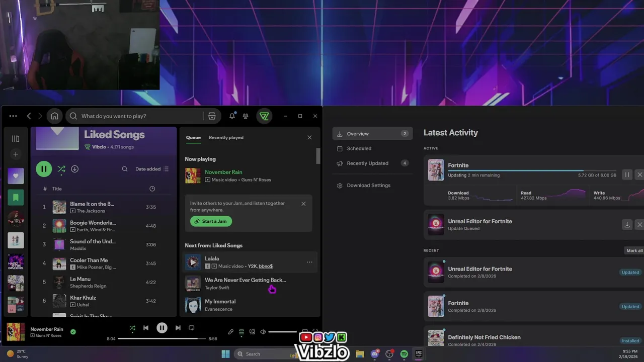Click the checkmark to remove November Rain from Liked Songs
Viewport: 644px width, 362px height.
pyautogui.click(x=73, y=332)
